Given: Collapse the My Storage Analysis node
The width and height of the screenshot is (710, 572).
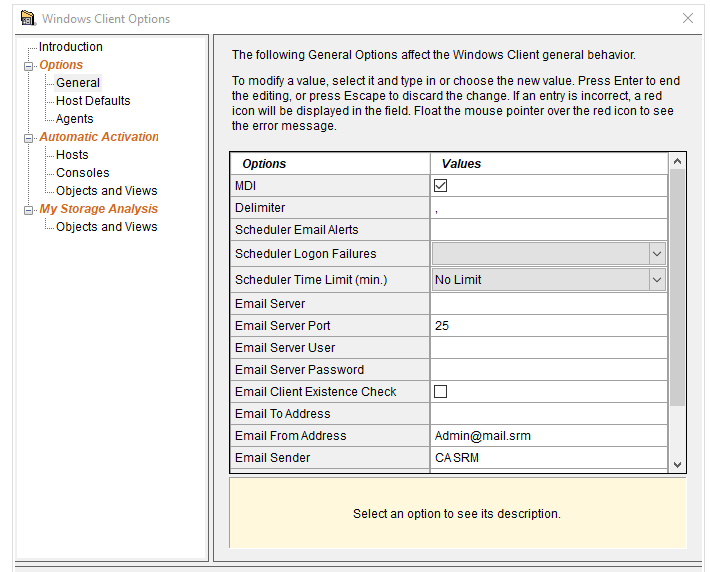Looking at the screenshot, I should (29, 209).
